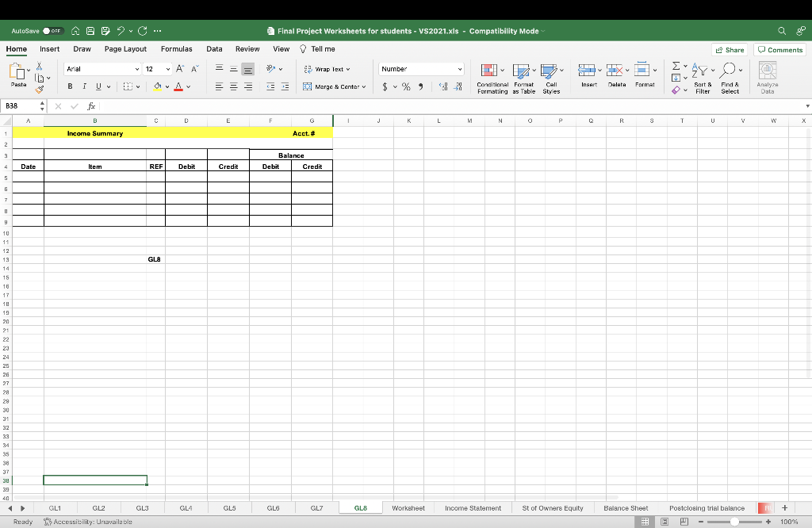The height and width of the screenshot is (528, 812).
Task: Click the Find & Select magnifier
Action: 728,70
